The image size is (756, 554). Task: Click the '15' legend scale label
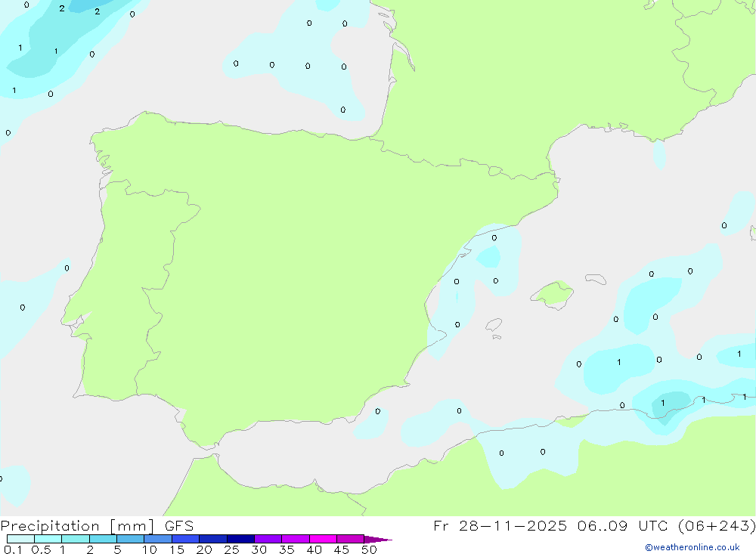176,549
